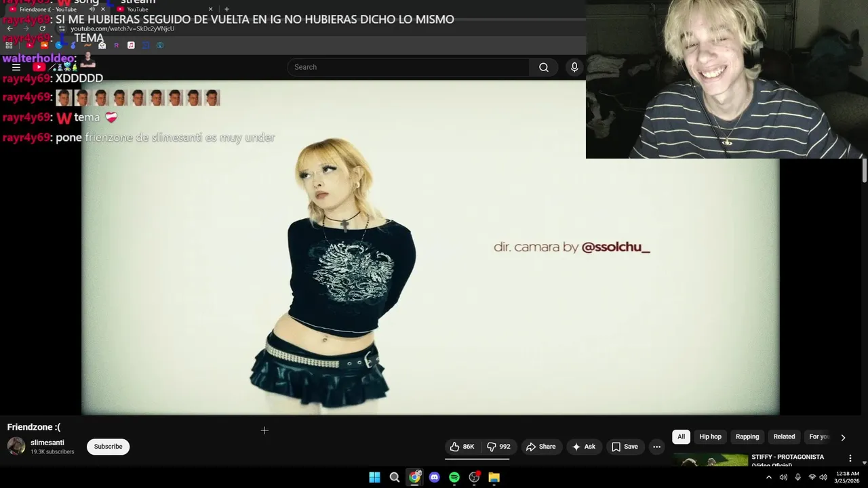Open File Explorer from the taskbar
The width and height of the screenshot is (868, 488).
tap(494, 477)
